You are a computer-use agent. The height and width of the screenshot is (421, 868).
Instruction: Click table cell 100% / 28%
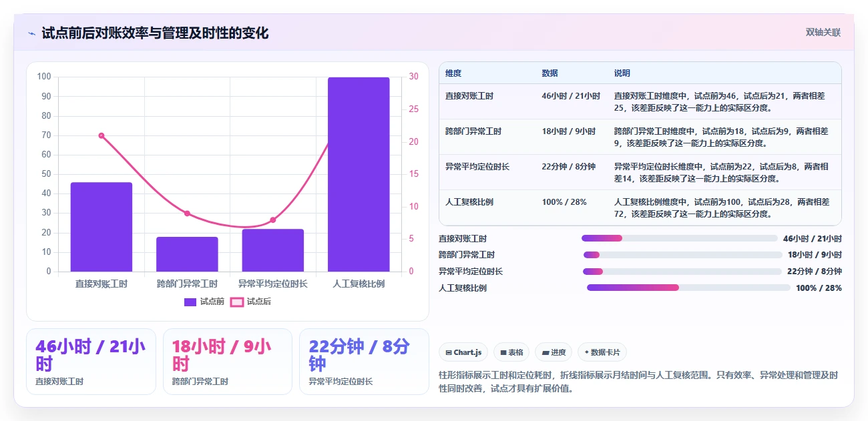564,202
